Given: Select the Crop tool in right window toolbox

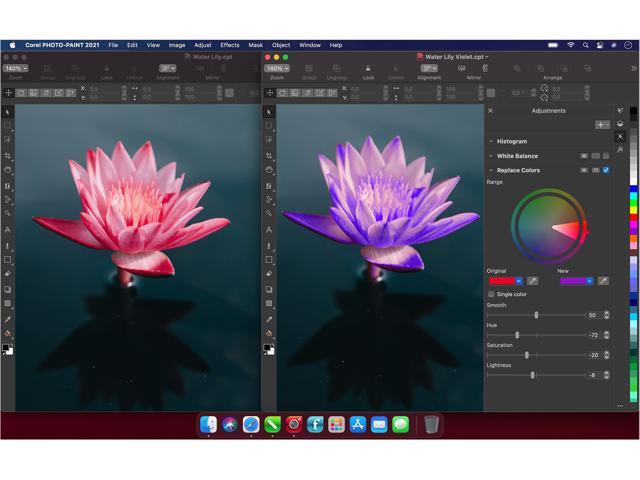Looking at the screenshot, I should pos(269,156).
